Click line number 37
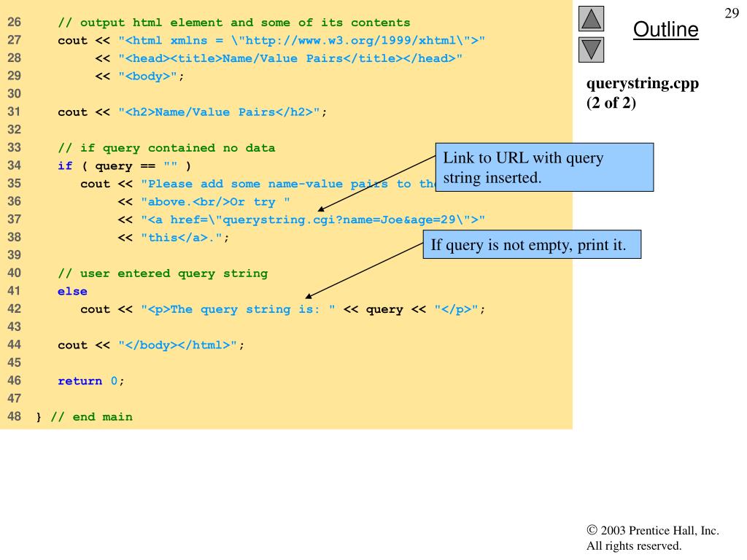 15,219
